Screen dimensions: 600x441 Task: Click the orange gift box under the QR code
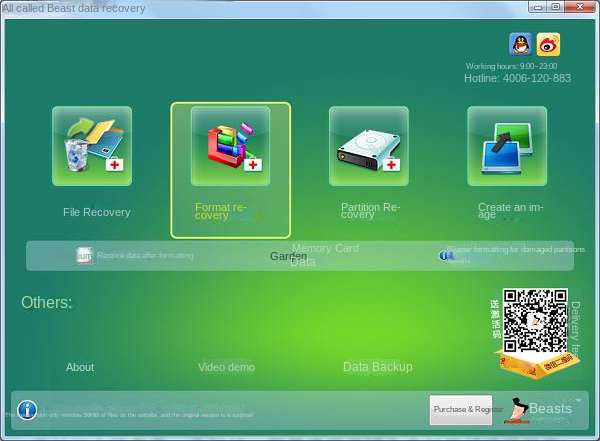[x=537, y=365]
